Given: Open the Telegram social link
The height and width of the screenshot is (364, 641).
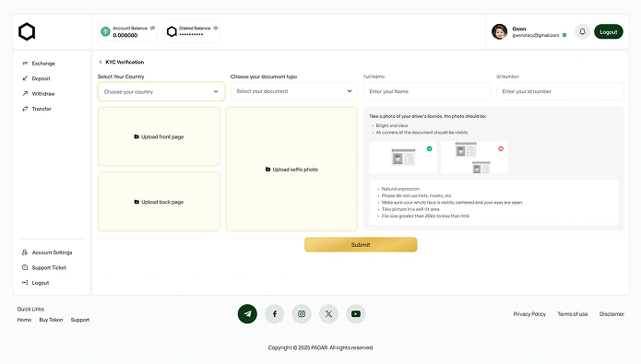Looking at the screenshot, I should (x=247, y=313).
